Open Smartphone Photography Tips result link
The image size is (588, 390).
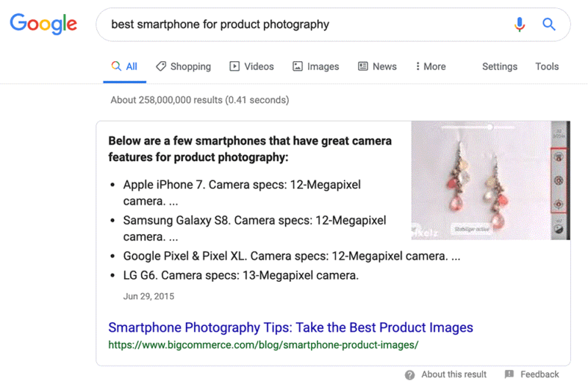tap(290, 327)
